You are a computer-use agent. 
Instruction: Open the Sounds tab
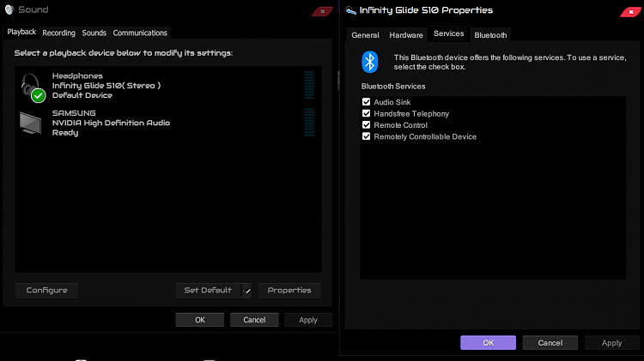point(94,33)
